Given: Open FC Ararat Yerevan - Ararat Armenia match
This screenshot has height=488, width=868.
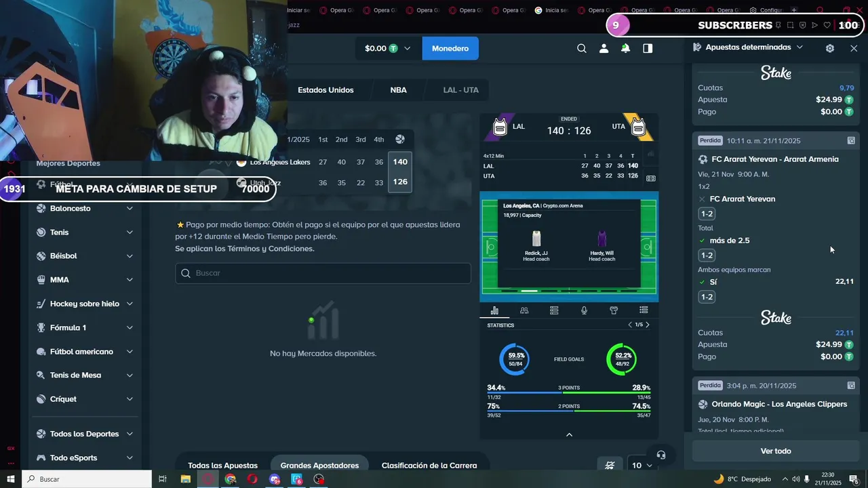Looking at the screenshot, I should tap(775, 159).
